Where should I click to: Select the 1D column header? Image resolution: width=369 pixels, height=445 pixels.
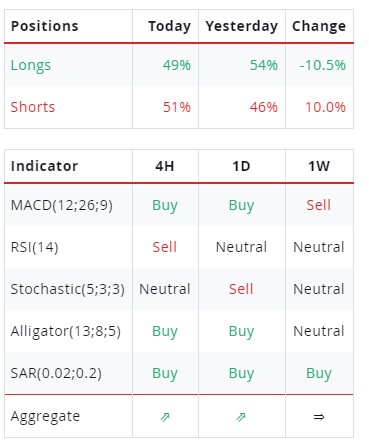(x=241, y=166)
